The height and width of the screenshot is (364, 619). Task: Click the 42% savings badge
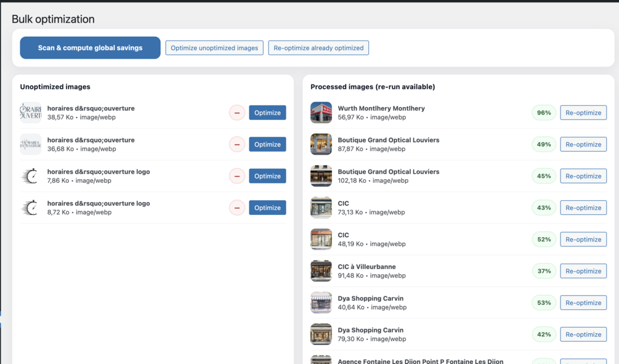coord(544,334)
